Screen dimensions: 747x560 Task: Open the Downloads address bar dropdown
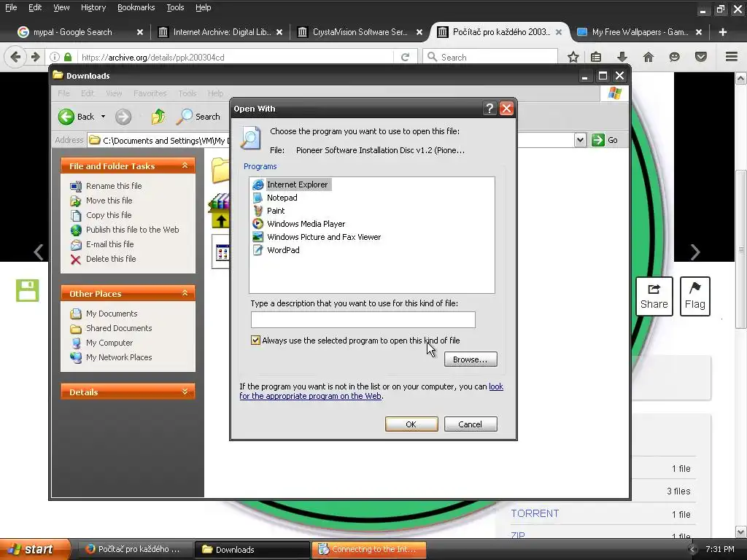(x=580, y=140)
